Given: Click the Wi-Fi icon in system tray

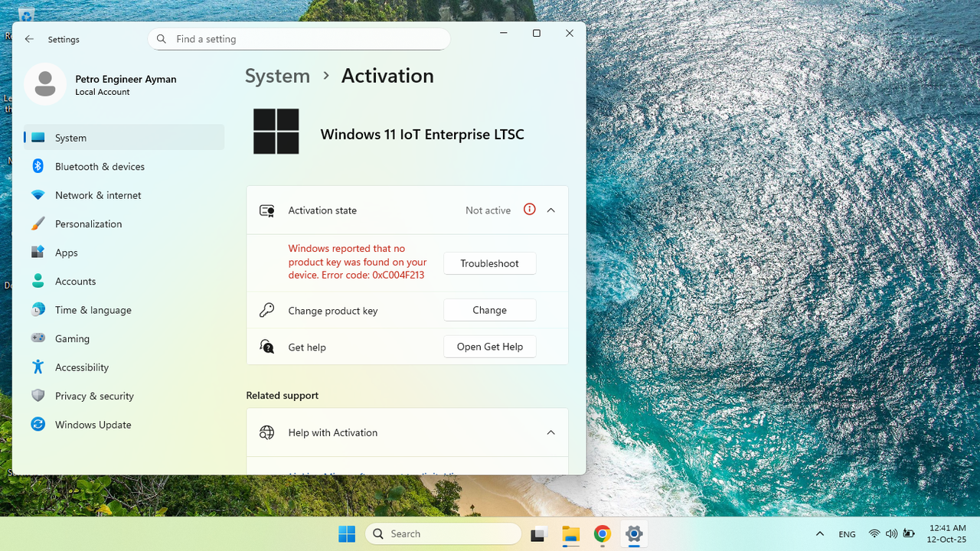Looking at the screenshot, I should point(874,533).
